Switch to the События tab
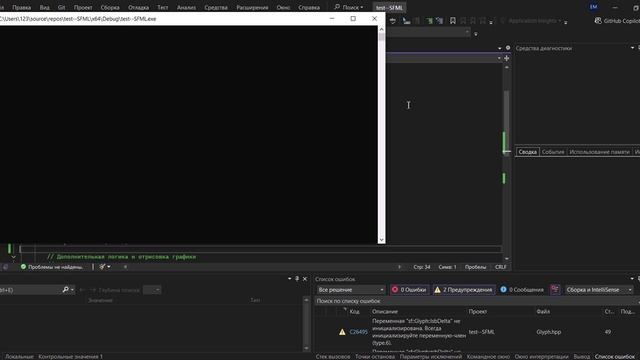The width and height of the screenshot is (640, 360). [x=553, y=152]
